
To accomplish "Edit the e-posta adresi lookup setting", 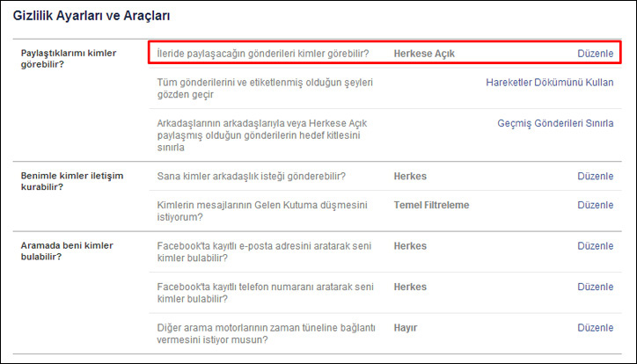I will click(x=595, y=246).
